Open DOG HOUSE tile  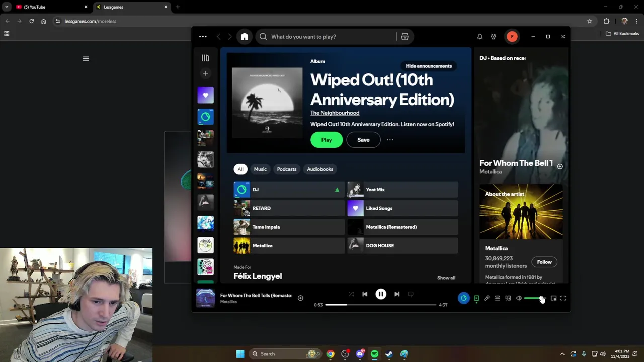pos(403,246)
